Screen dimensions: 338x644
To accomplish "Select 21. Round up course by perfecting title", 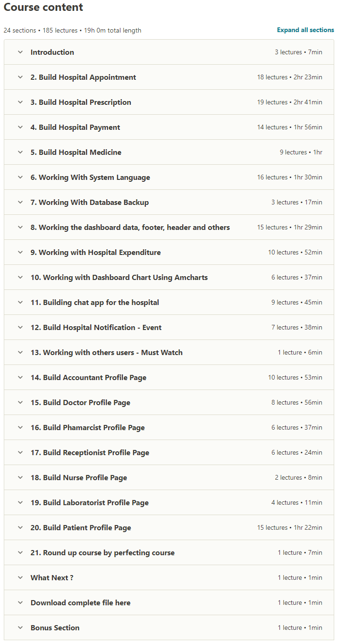I will (102, 553).
